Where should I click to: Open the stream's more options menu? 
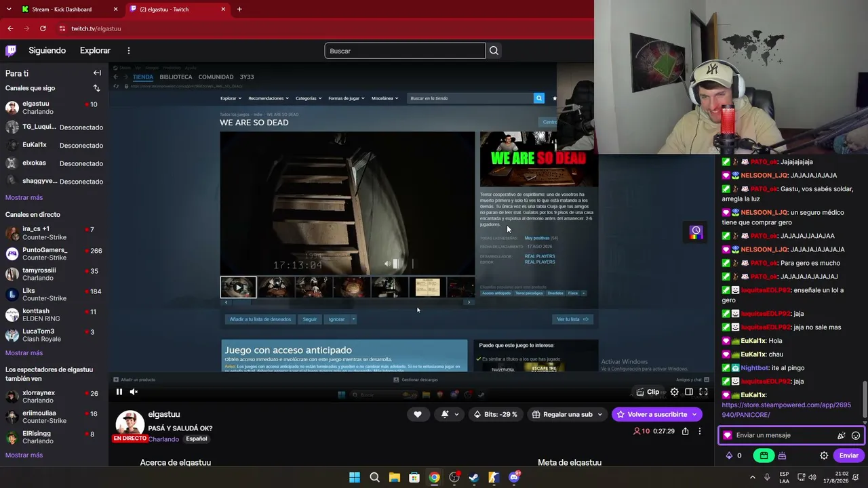coord(700,431)
